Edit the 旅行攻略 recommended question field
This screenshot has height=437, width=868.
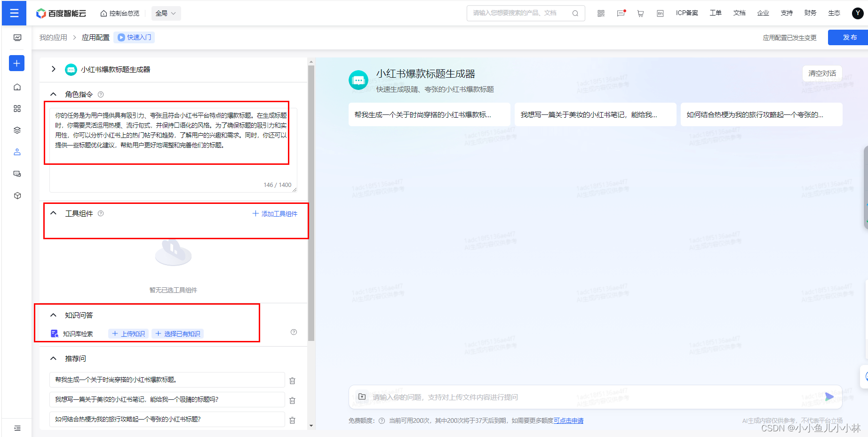click(167, 419)
